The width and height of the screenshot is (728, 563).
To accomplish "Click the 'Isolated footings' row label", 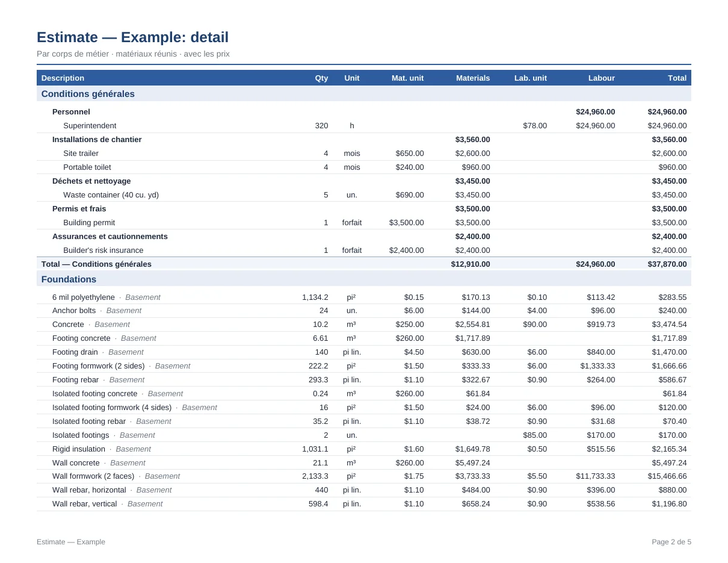I will (x=81, y=435).
